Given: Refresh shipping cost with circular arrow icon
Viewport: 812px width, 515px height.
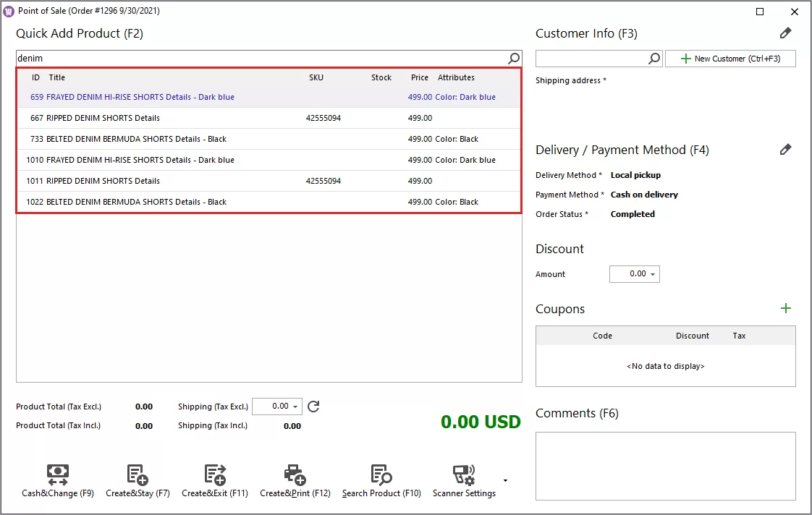Looking at the screenshot, I should (313, 407).
